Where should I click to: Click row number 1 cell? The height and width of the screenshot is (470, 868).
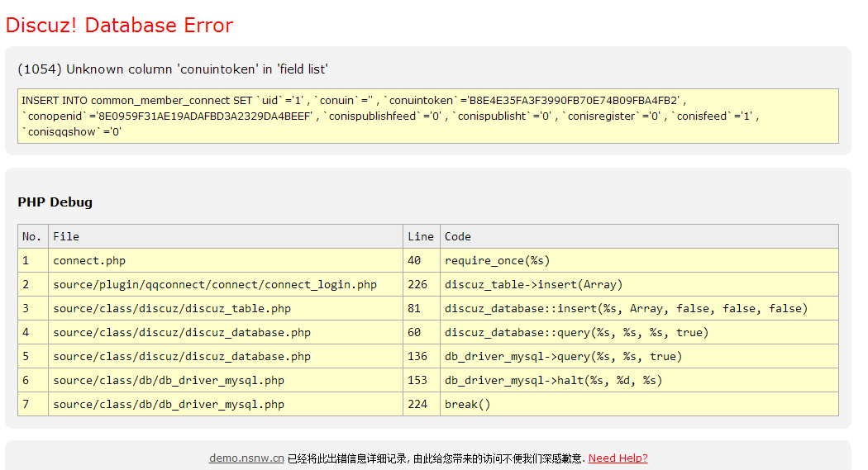pyautogui.click(x=33, y=260)
